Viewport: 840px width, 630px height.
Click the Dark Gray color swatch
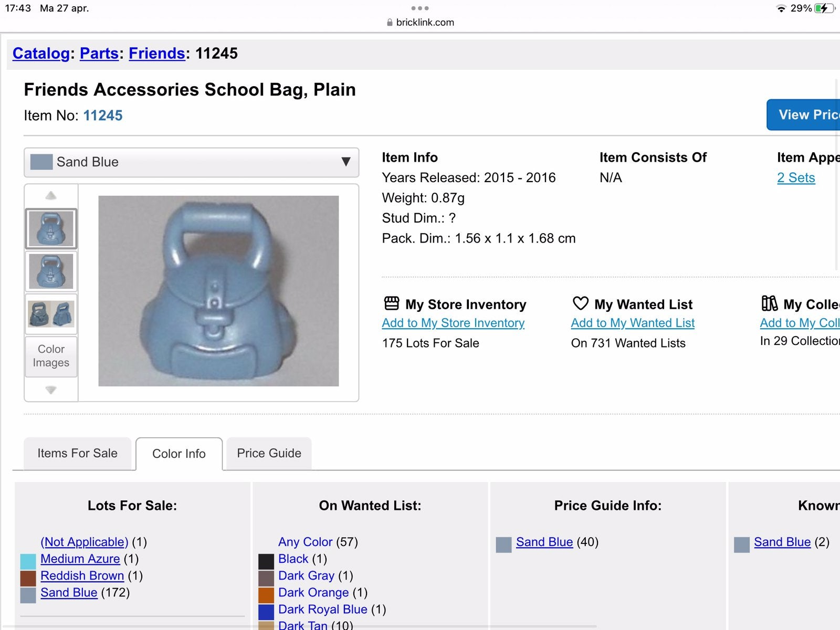pyautogui.click(x=266, y=579)
